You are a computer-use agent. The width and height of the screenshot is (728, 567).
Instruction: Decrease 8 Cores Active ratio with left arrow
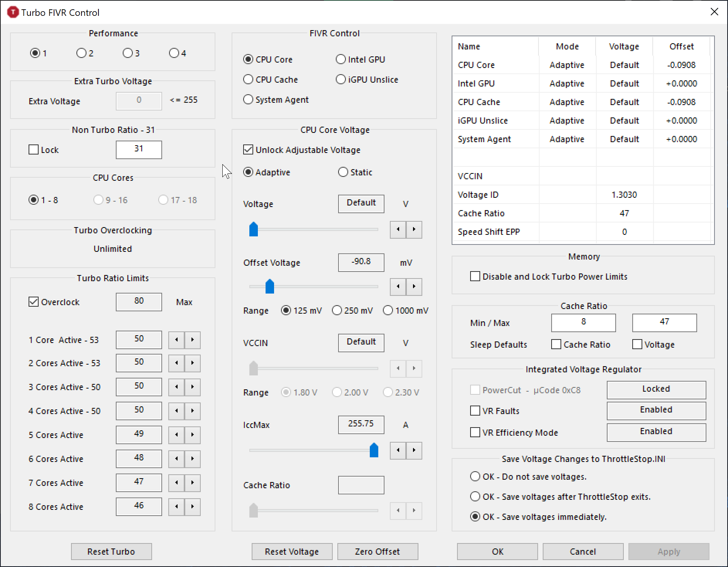pyautogui.click(x=176, y=507)
